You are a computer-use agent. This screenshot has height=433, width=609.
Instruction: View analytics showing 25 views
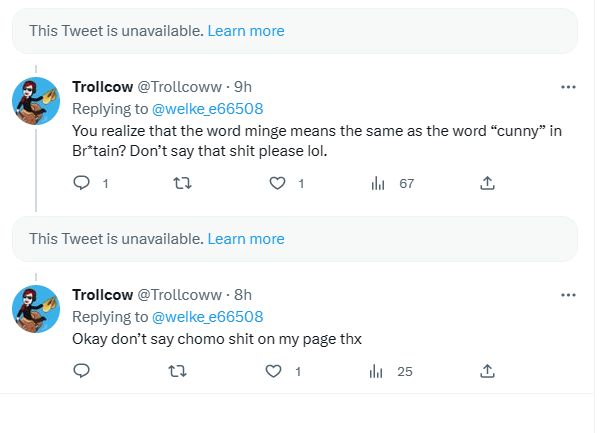pos(379,371)
